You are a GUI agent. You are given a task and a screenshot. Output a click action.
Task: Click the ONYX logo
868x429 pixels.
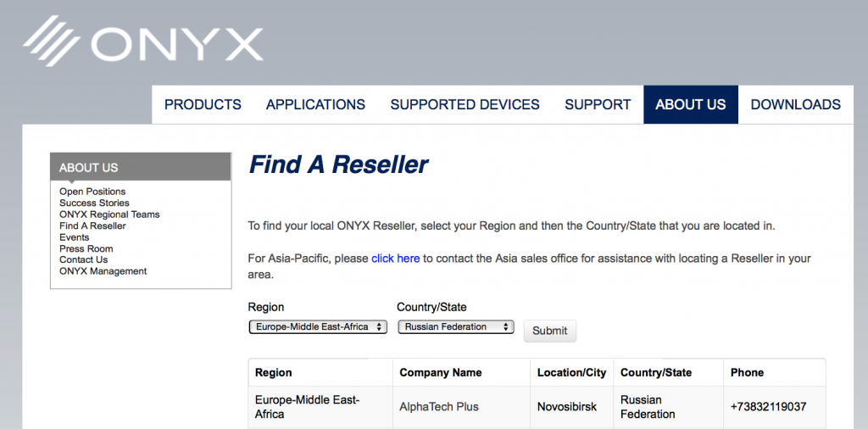pyautogui.click(x=142, y=41)
